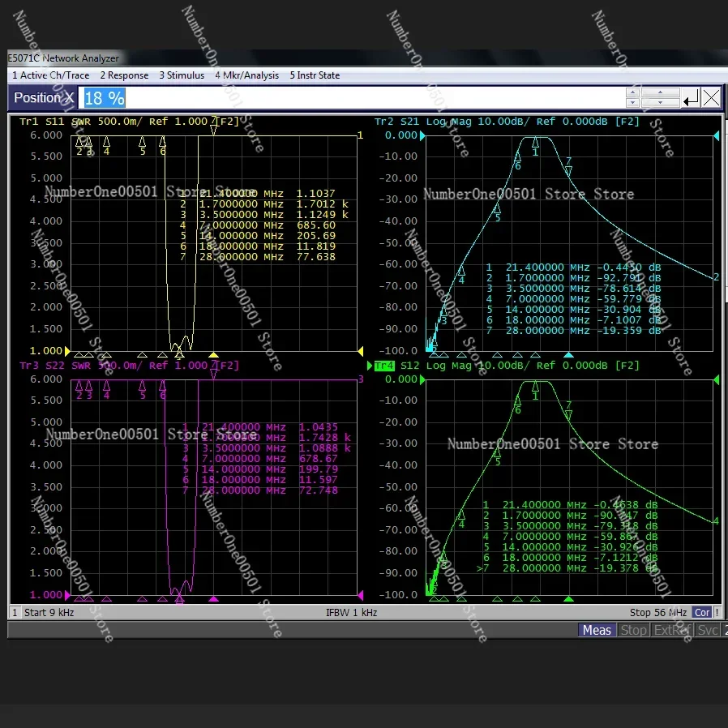Click the Svc status indicator
The height and width of the screenshot is (728, 728).
coord(708,630)
